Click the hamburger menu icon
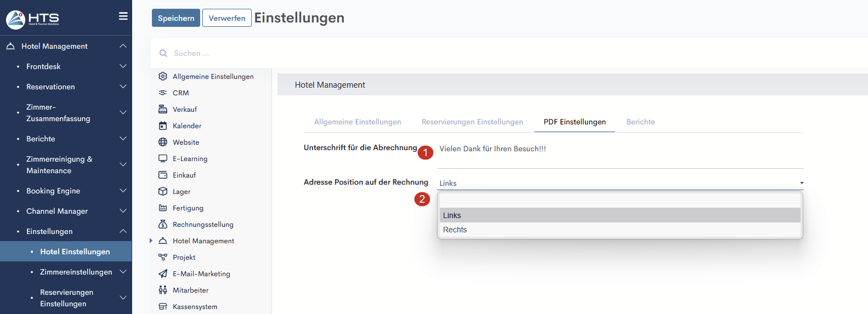Image resolution: width=868 pixels, height=314 pixels. [123, 16]
